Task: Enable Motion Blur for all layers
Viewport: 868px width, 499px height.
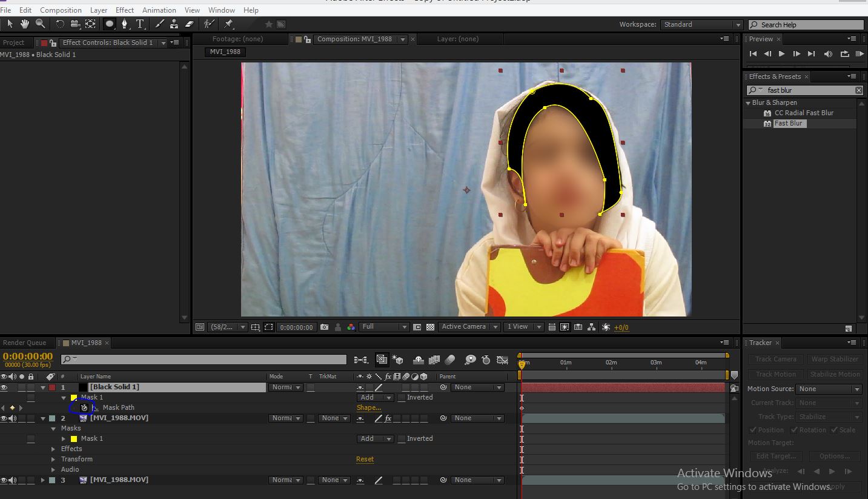Action: coord(449,360)
